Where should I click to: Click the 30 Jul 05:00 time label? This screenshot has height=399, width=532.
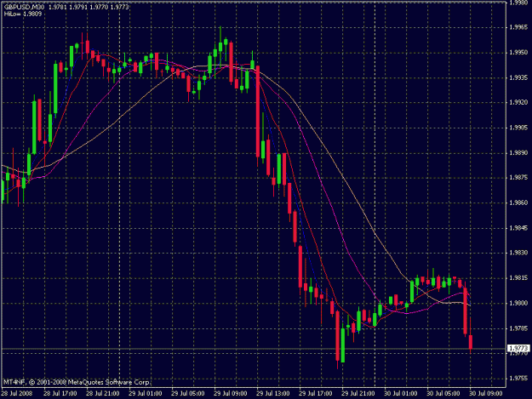(x=443, y=393)
